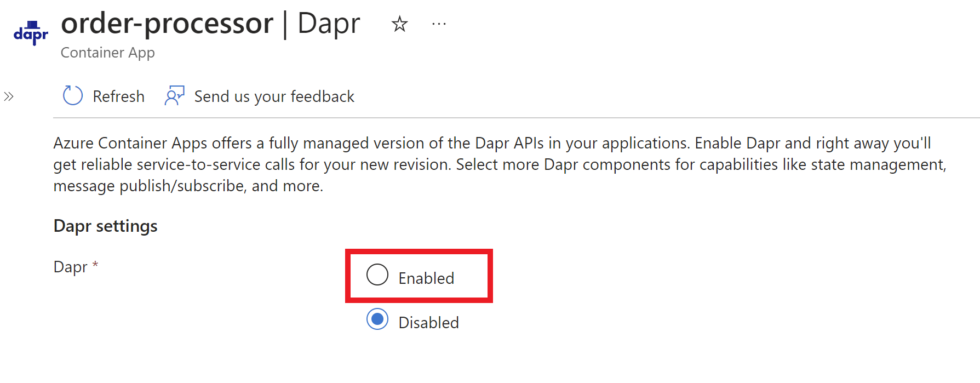Click Refresh to reload Dapr settings
The image size is (980, 383).
[x=118, y=96]
